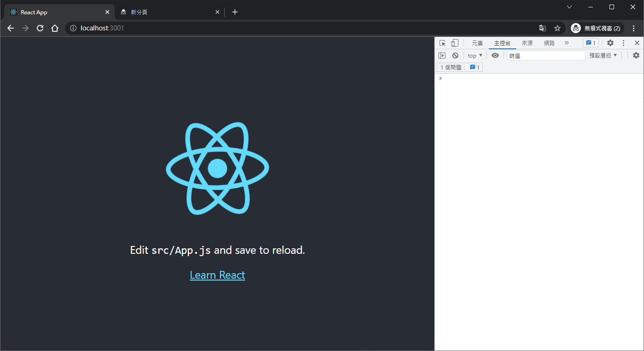Screen dimensions: 644x351
Task: View site information icon in address bar
Action: click(73, 28)
